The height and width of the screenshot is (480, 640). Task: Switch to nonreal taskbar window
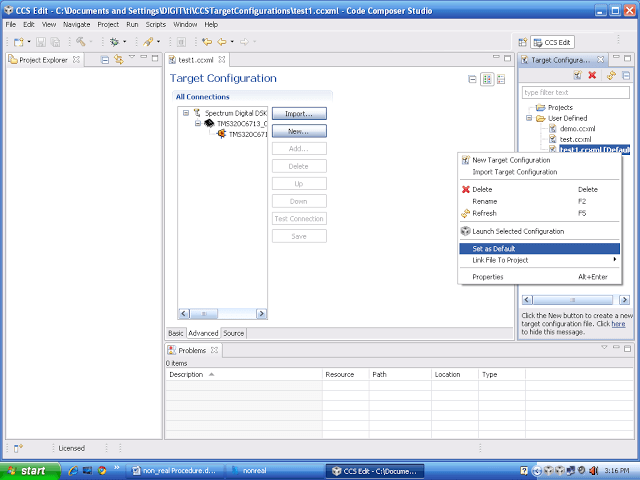click(276, 471)
